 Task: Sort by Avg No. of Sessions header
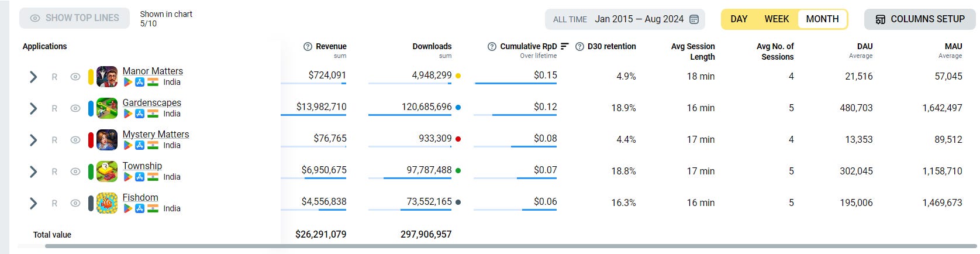click(775, 52)
